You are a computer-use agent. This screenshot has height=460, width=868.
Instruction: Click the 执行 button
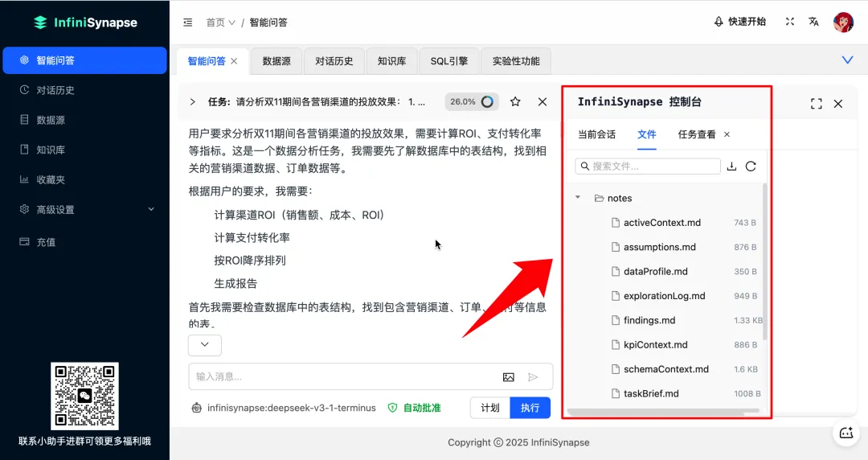click(x=530, y=408)
